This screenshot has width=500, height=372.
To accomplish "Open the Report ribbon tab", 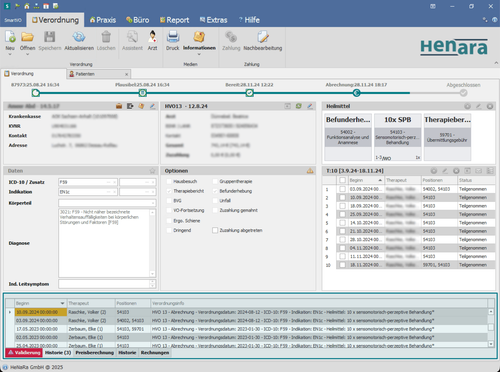I will (174, 20).
